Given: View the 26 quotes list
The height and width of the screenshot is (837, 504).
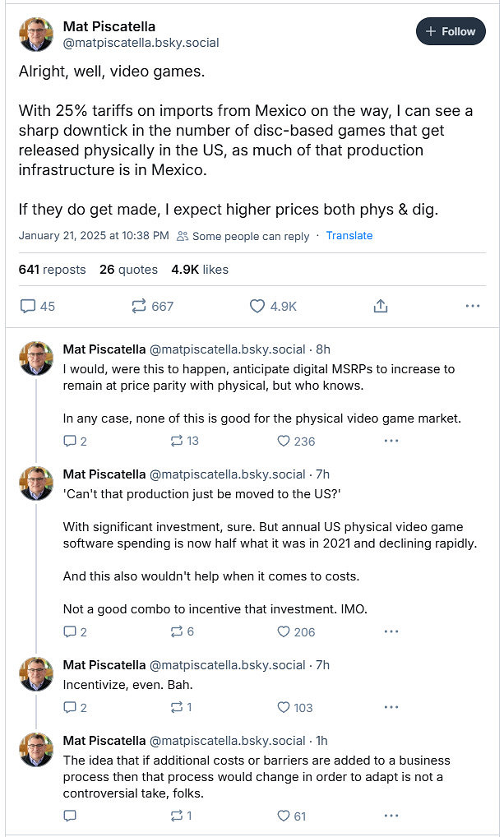Looking at the screenshot, I should pyautogui.click(x=128, y=270).
